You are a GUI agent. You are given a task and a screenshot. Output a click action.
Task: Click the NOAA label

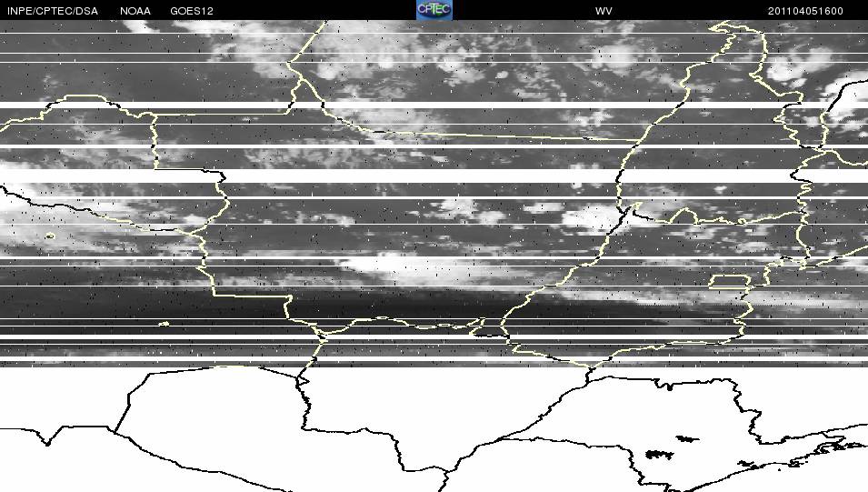135,11
